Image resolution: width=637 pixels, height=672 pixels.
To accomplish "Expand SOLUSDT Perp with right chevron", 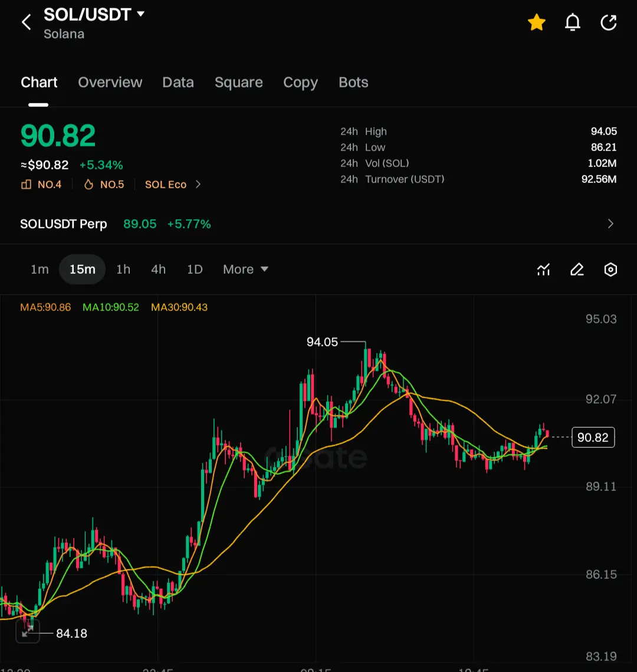I will coord(610,224).
